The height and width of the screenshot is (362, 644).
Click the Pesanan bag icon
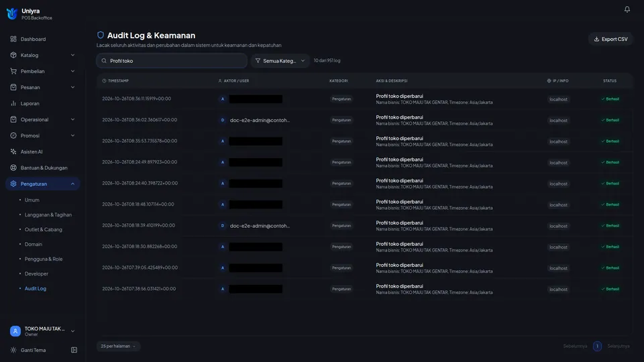click(x=13, y=87)
